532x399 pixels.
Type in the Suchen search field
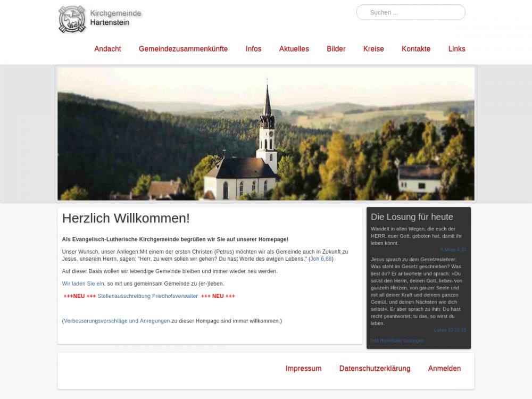(411, 12)
